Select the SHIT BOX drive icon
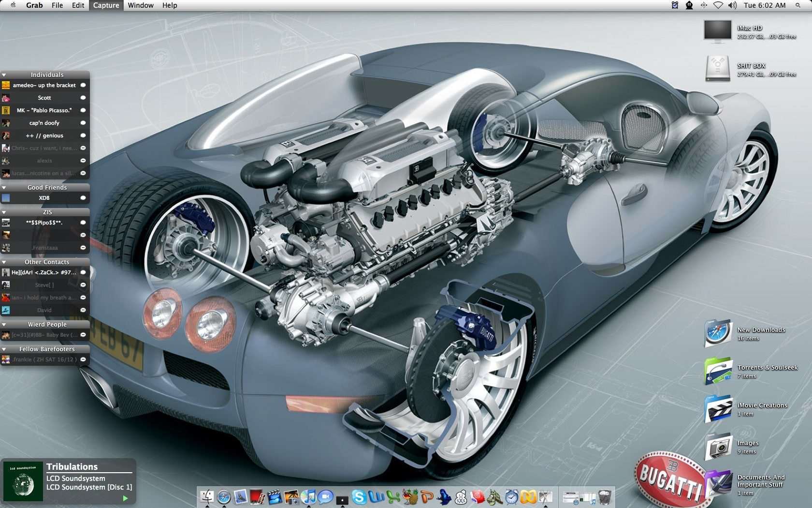 pyautogui.click(x=718, y=69)
